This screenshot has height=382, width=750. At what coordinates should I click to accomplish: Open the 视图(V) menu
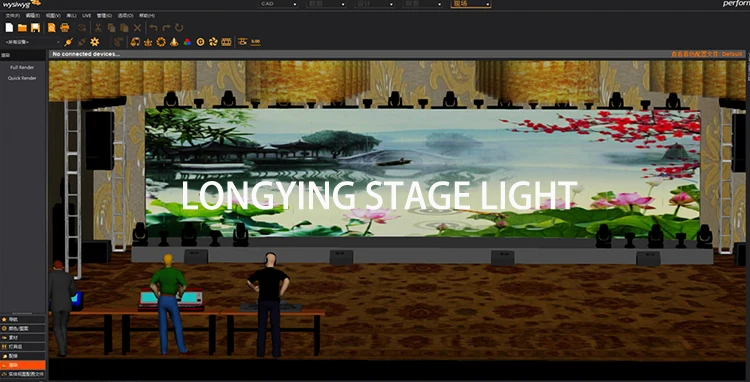pos(53,16)
